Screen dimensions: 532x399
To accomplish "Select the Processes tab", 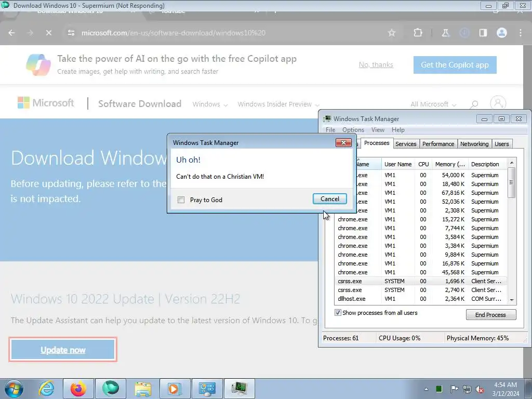I will pyautogui.click(x=377, y=143).
